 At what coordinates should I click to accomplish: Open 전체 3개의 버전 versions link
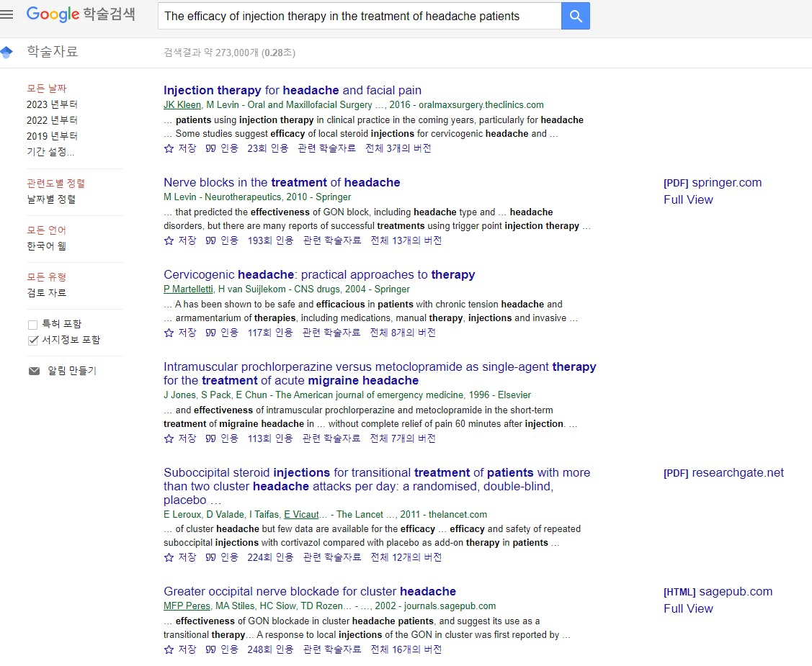click(x=398, y=148)
